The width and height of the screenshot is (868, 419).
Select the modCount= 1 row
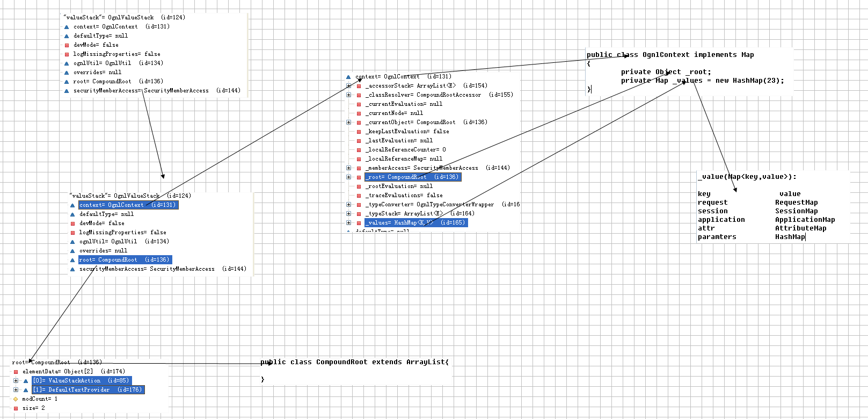click(x=40, y=399)
